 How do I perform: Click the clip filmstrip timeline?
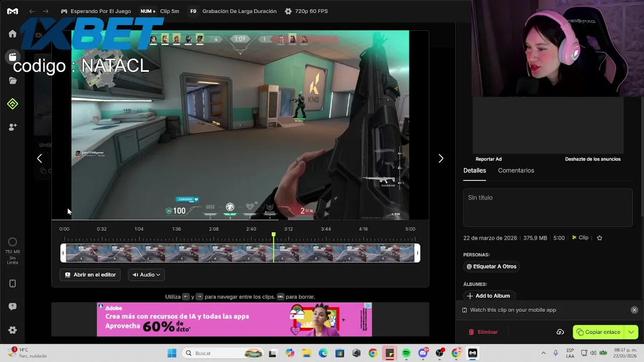pos(240,253)
